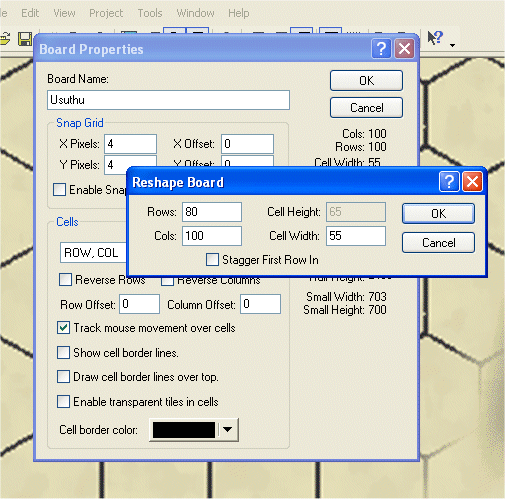505x499 pixels.
Task: Open the View menu
Action: (64, 13)
